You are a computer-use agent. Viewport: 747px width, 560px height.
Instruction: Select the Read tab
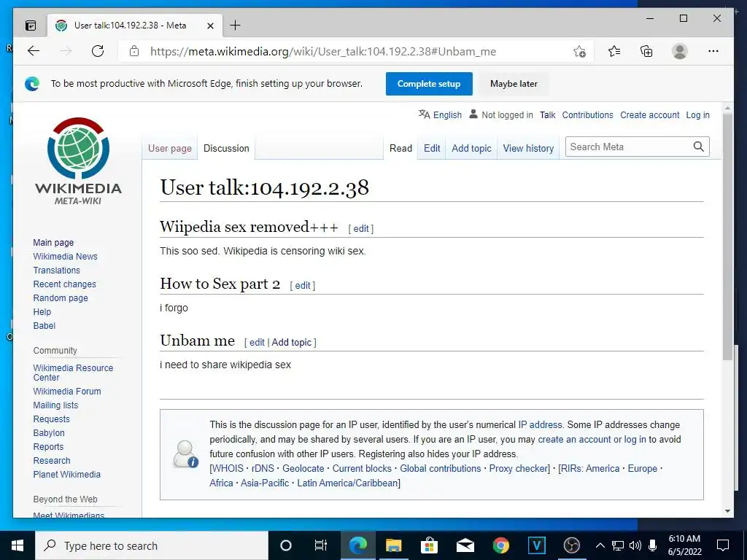tap(400, 148)
